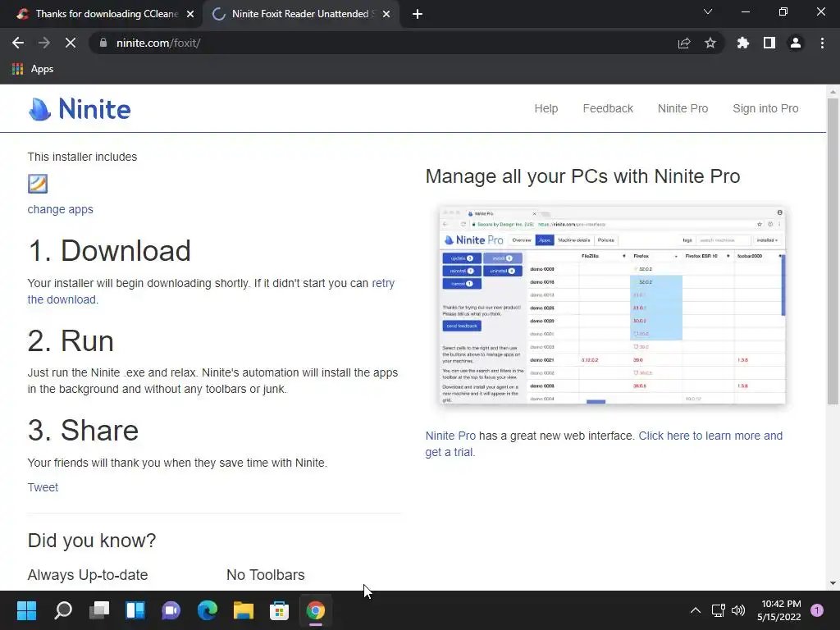This screenshot has width=840, height=630.
Task: Open the Teams Chat taskbar icon
Action: [171, 610]
